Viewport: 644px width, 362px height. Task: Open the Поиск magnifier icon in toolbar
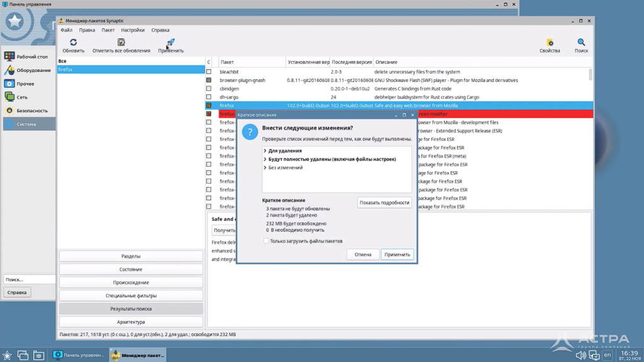(x=580, y=42)
